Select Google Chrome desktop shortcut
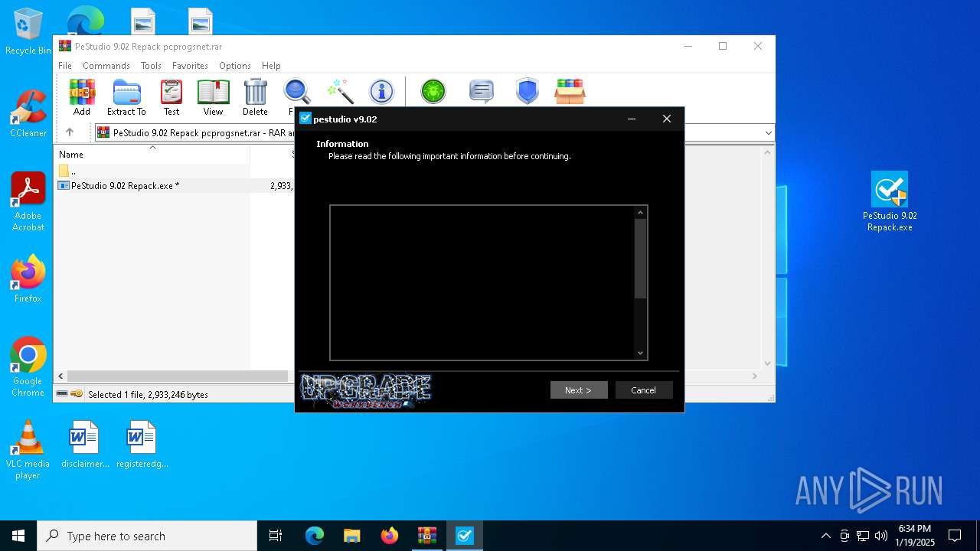The height and width of the screenshot is (551, 980). [28, 367]
